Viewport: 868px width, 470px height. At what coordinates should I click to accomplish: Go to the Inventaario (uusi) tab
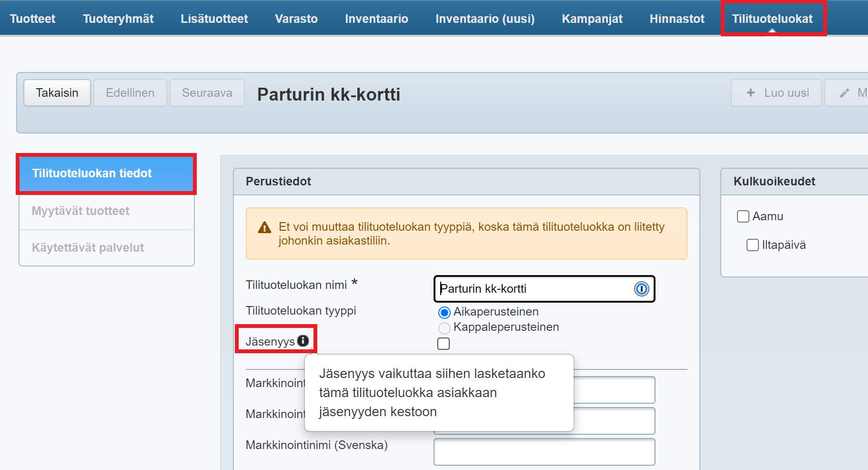485,19
